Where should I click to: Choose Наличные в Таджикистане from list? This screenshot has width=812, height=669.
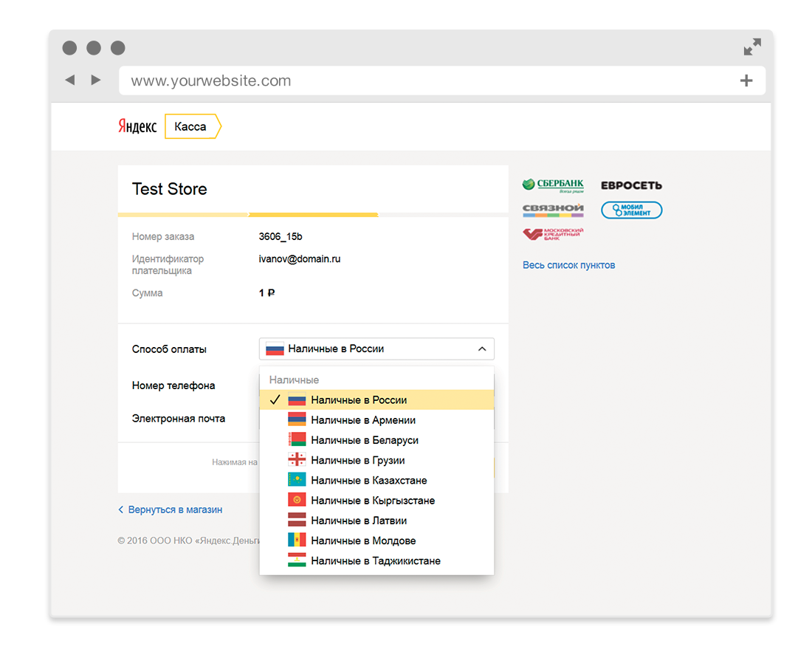tap(376, 560)
